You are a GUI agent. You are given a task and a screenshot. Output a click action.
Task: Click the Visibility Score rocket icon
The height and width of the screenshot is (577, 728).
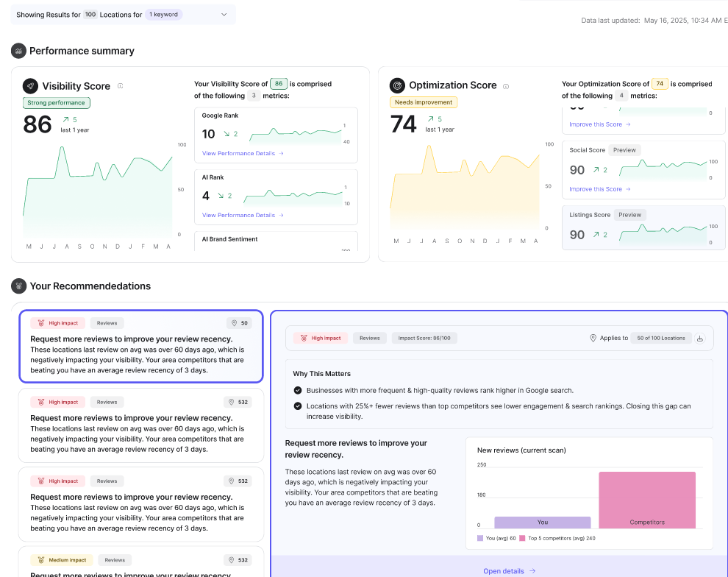[x=30, y=85]
